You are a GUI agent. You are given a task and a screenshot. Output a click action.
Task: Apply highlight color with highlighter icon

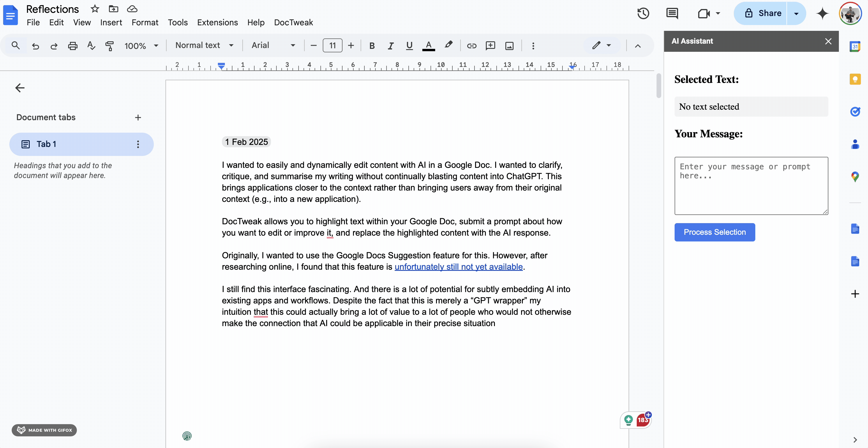tap(449, 45)
